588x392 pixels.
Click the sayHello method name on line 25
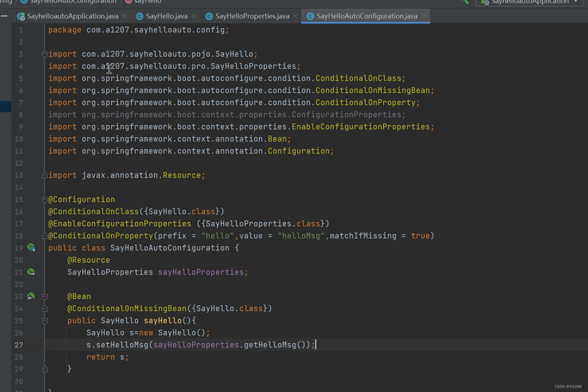[x=163, y=320]
